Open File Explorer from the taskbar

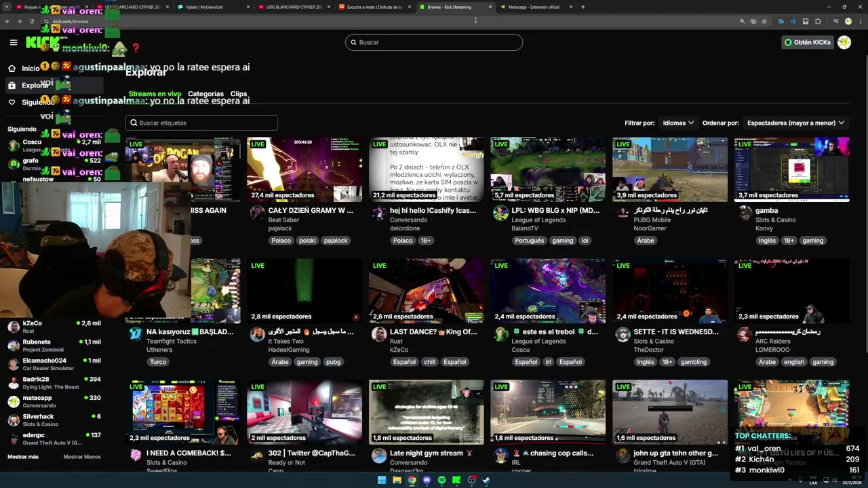[x=397, y=480]
